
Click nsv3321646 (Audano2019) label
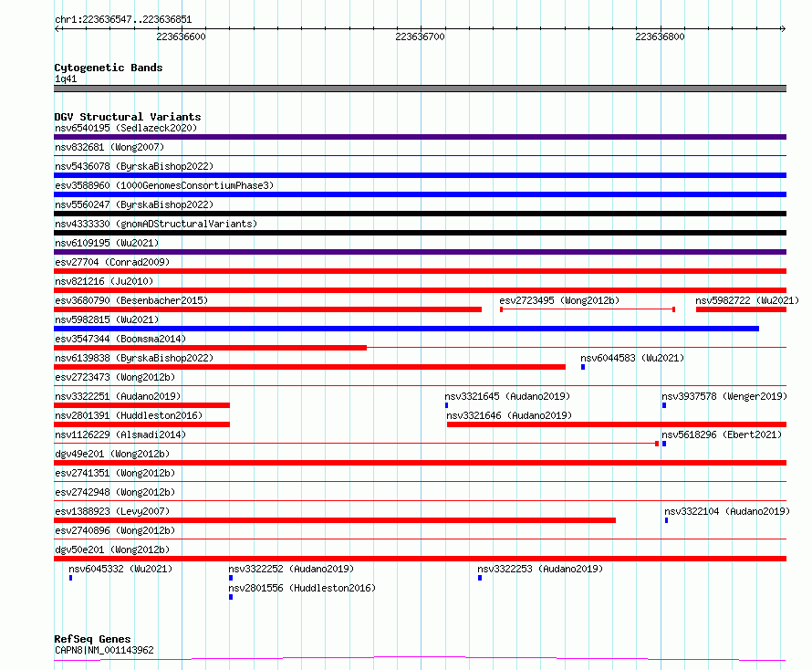pos(510,415)
